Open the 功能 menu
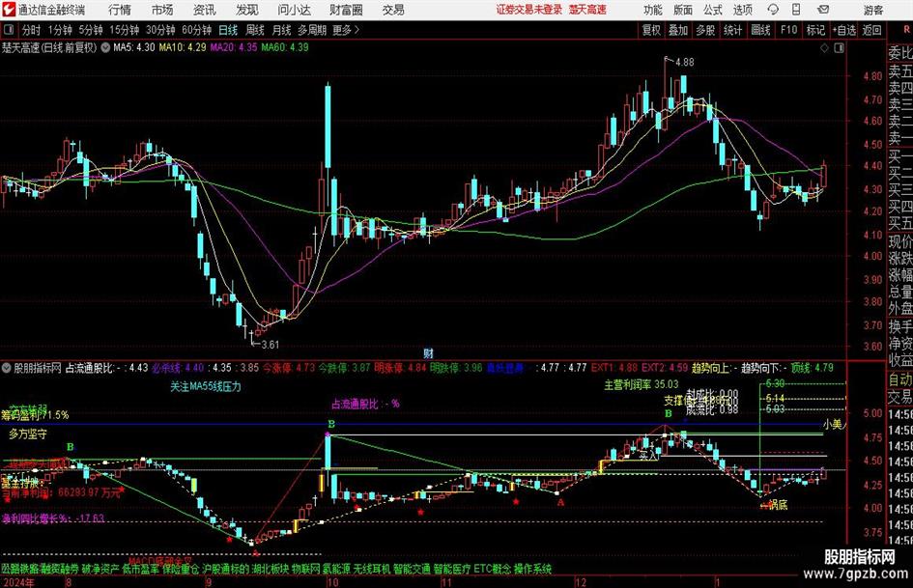Viewport: 913px width, 588px height. 653,10
